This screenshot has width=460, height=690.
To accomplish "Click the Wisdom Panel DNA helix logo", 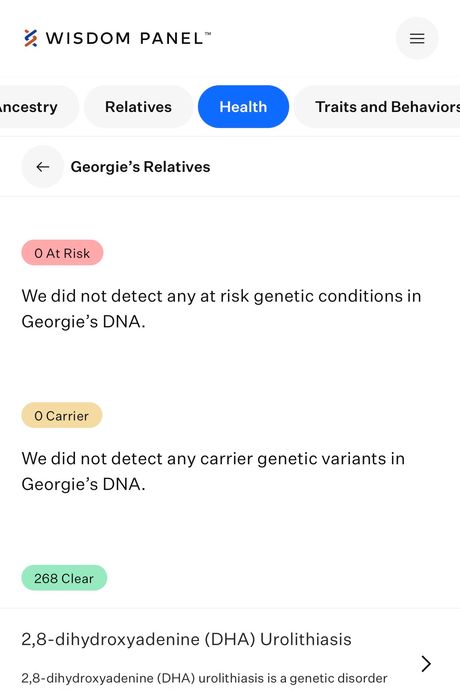I will coord(30,38).
